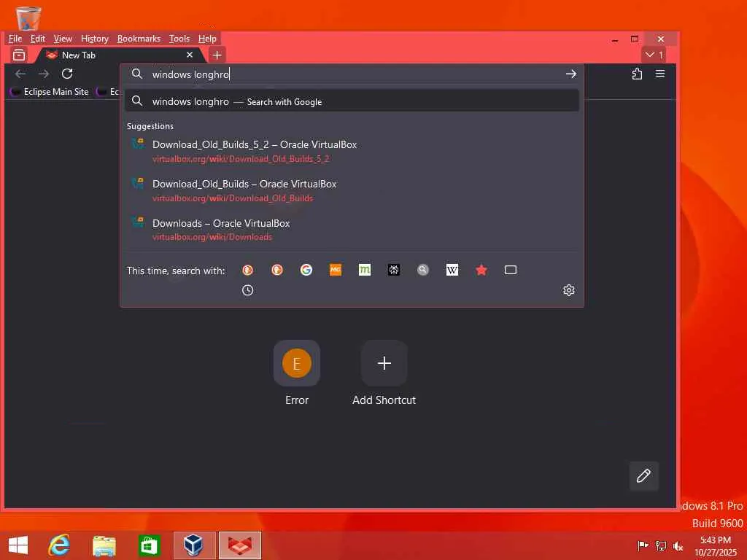Launch Internet Explorer from taskbar
Viewport: 747px width, 560px height.
(x=59, y=545)
